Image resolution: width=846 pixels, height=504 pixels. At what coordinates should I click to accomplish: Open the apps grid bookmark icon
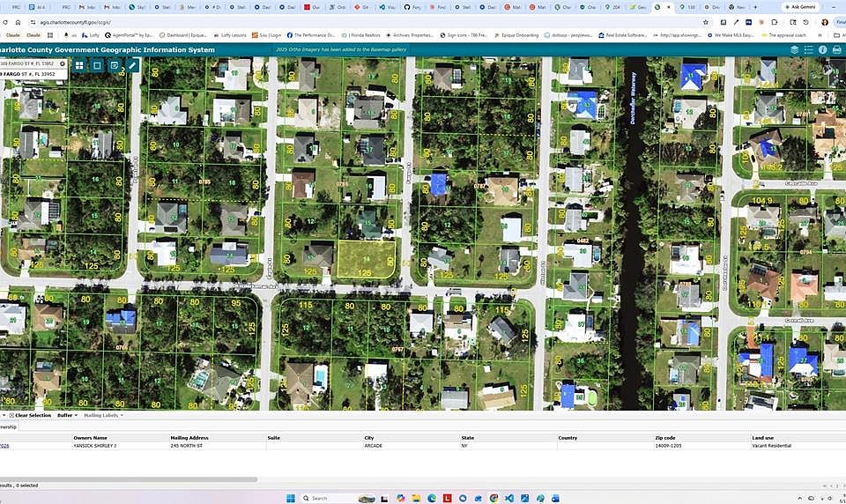click(49, 35)
